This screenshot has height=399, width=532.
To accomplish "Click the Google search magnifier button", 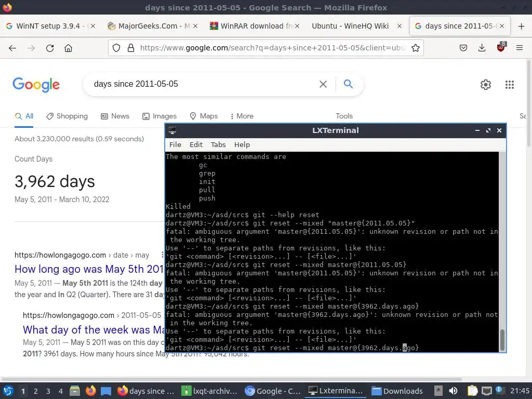I will pos(348,84).
